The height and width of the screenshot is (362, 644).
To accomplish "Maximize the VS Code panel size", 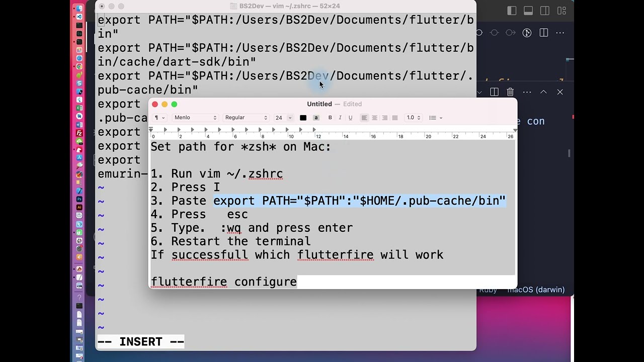I will pos(543,92).
